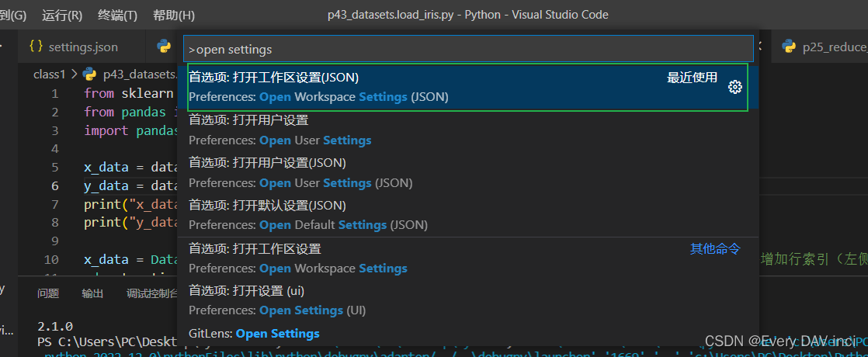Click the settings.json tab braces icon
Viewport: 868px width, 357px height.
click(x=36, y=47)
